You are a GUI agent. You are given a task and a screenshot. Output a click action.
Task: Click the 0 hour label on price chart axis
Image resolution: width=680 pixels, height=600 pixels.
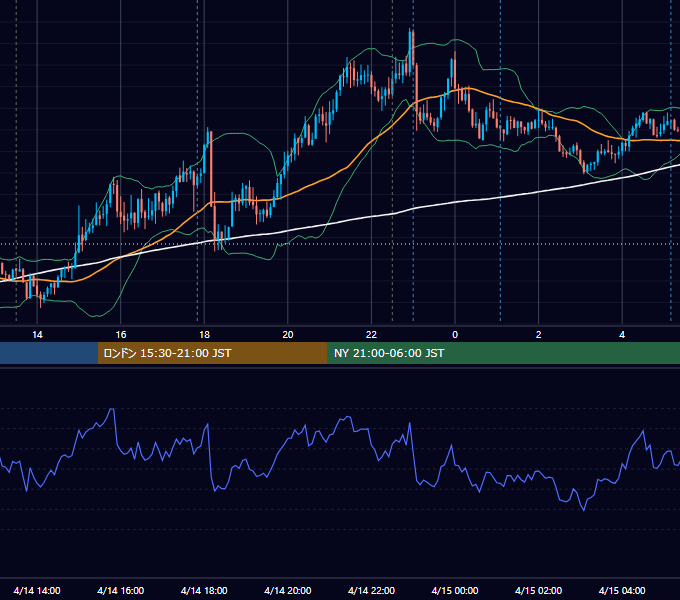(455, 335)
